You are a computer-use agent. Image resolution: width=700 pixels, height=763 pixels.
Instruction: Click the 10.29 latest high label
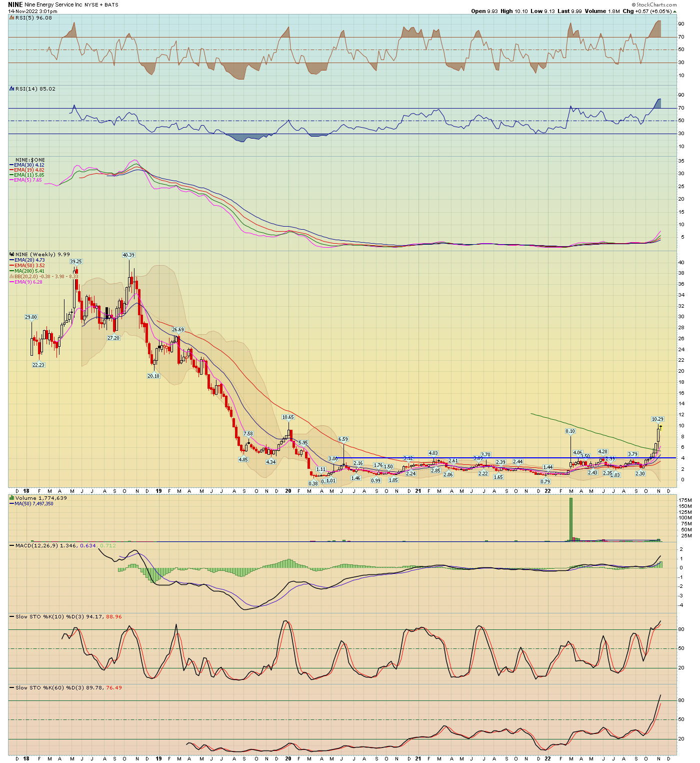[x=657, y=419]
